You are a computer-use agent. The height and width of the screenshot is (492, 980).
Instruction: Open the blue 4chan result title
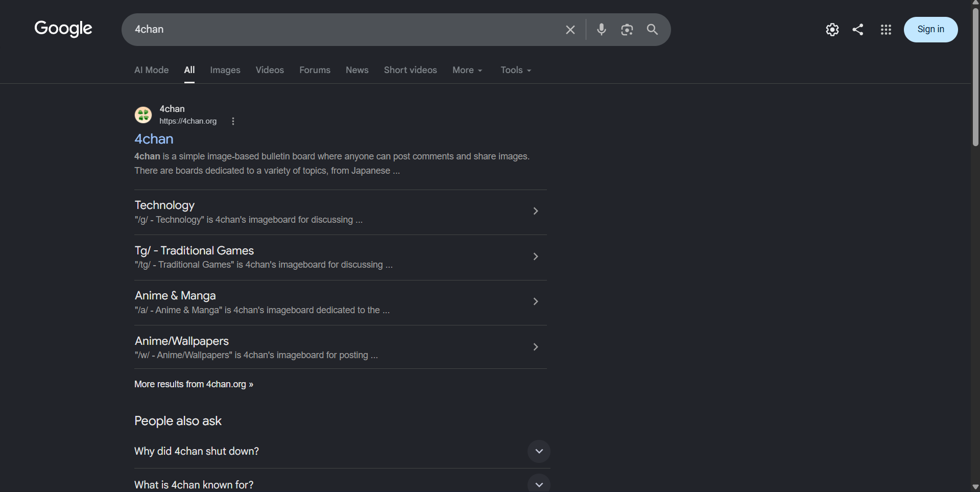tap(154, 139)
